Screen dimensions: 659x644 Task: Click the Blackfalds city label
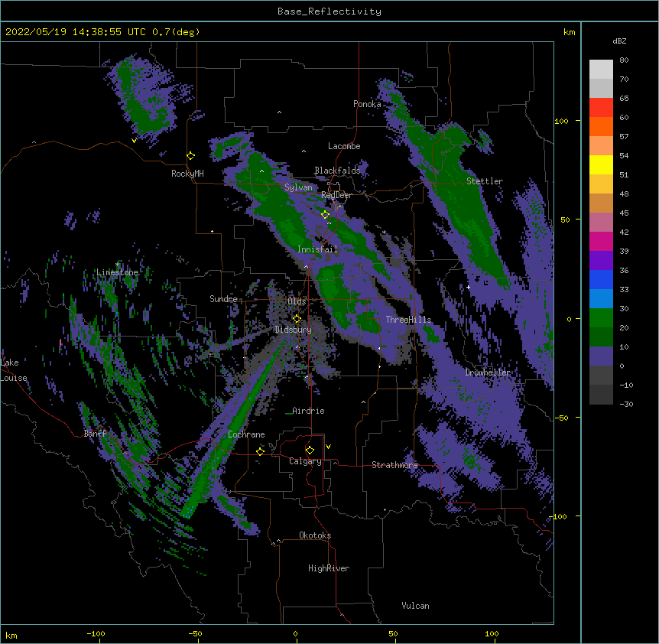[x=337, y=171]
